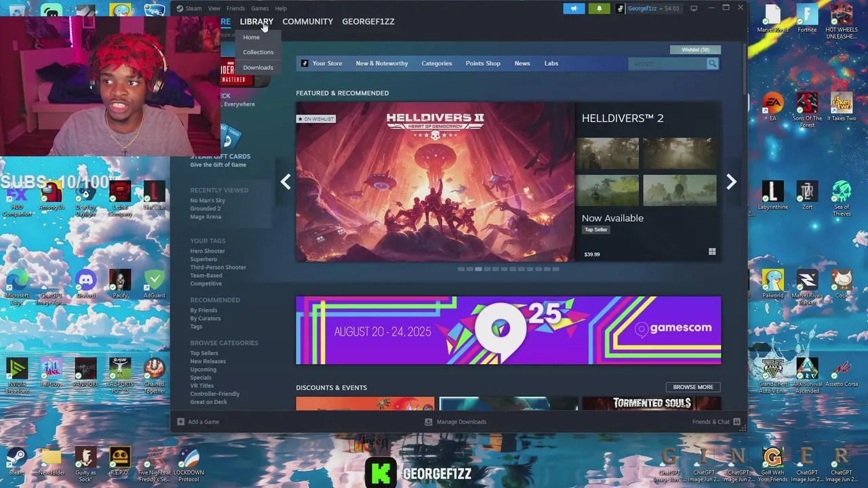
Task: Click the BROWSE MORE button
Action: [693, 387]
